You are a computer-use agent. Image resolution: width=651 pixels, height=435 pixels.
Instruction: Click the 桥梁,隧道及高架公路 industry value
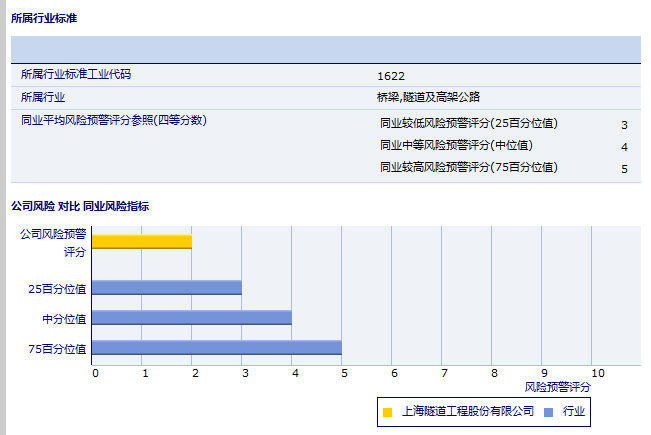click(x=428, y=97)
